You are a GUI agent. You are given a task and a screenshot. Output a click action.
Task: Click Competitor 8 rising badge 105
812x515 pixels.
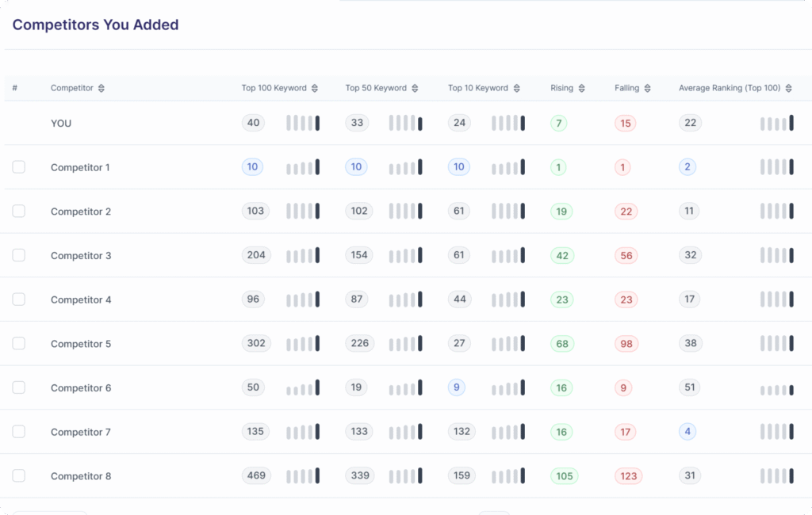(564, 476)
